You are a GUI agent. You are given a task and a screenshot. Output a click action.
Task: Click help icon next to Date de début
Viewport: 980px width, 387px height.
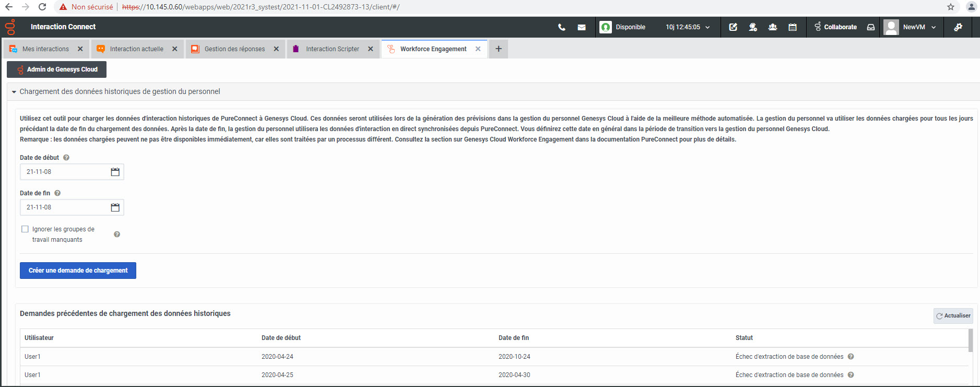(x=66, y=158)
